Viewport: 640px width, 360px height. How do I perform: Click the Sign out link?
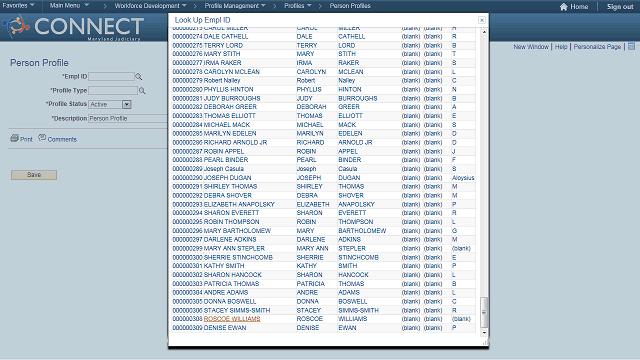tap(620, 7)
